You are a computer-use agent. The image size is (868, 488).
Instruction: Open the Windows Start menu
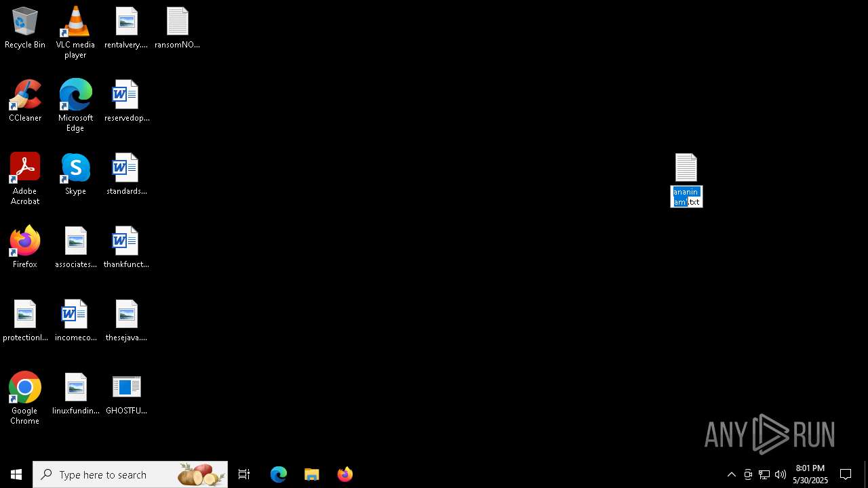(16, 474)
